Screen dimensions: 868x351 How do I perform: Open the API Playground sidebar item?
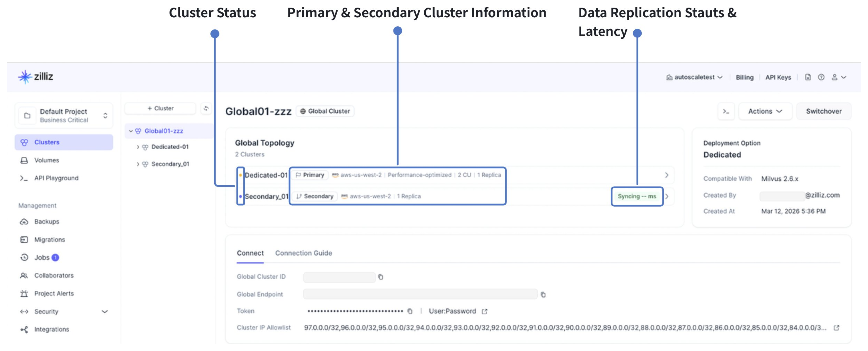coord(56,178)
